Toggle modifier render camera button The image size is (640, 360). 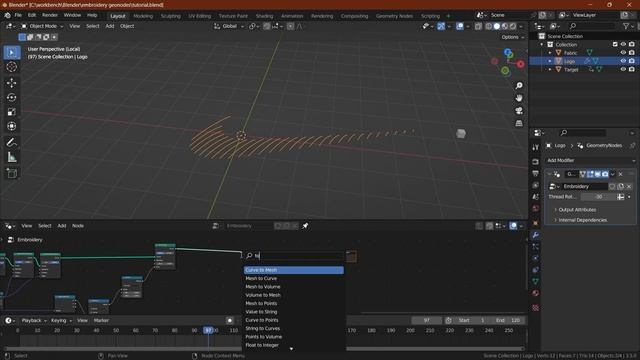(605, 174)
